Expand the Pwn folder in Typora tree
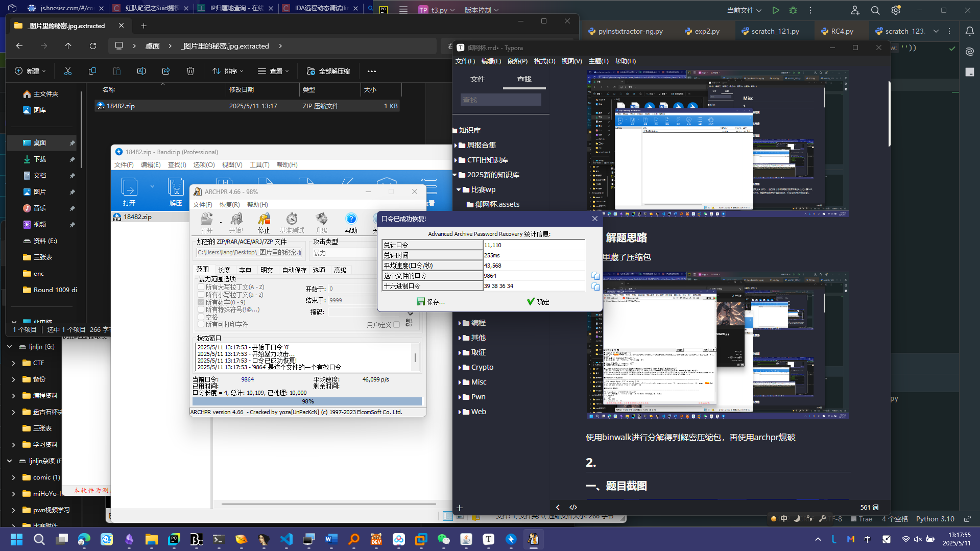The height and width of the screenshot is (551, 980). pos(460,397)
